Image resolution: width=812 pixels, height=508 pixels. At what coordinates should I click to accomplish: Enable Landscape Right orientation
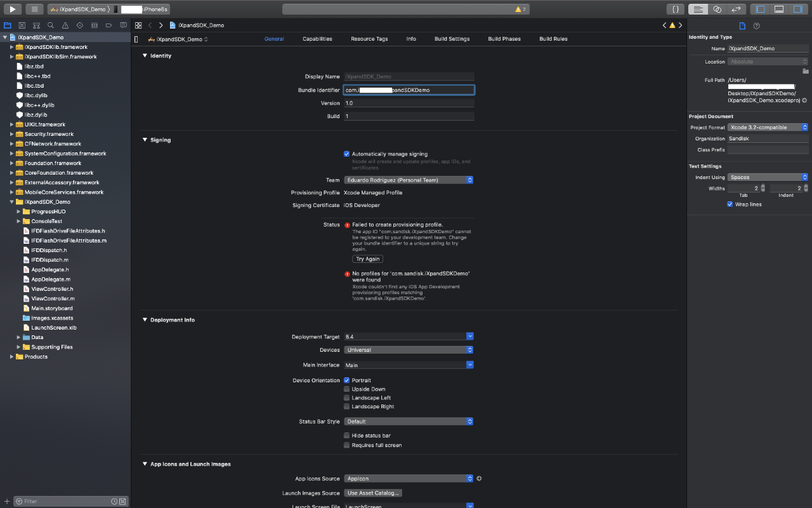tap(346, 406)
